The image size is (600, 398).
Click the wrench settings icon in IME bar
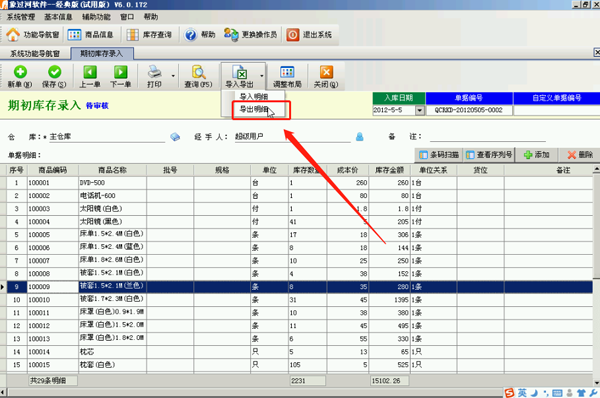(x=593, y=393)
